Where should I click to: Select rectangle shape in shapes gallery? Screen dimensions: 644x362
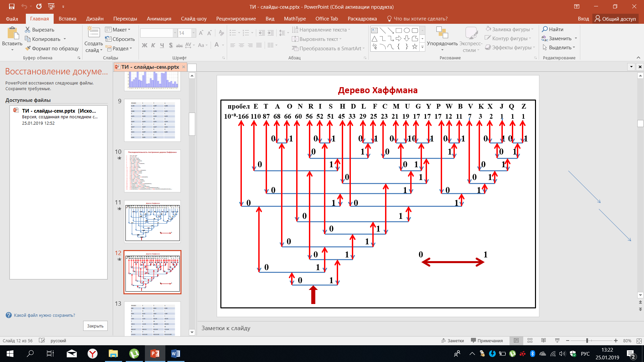click(399, 31)
